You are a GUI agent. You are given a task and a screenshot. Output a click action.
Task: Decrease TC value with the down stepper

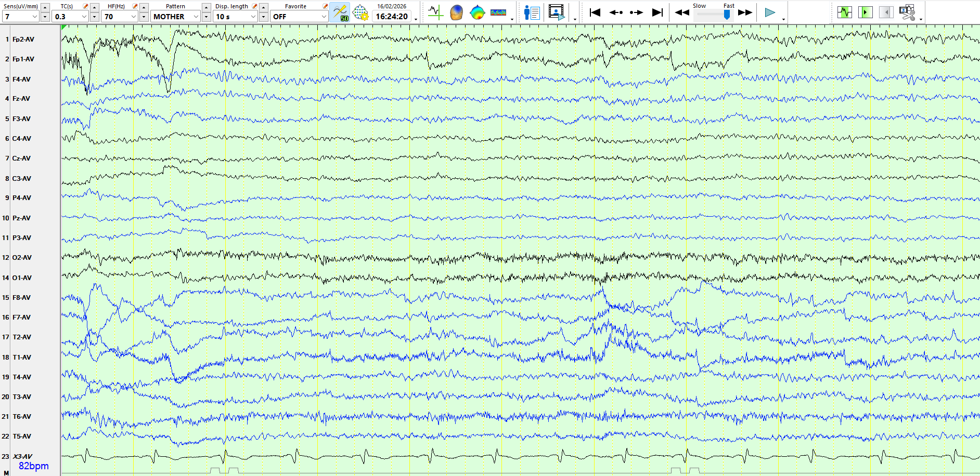point(95,17)
